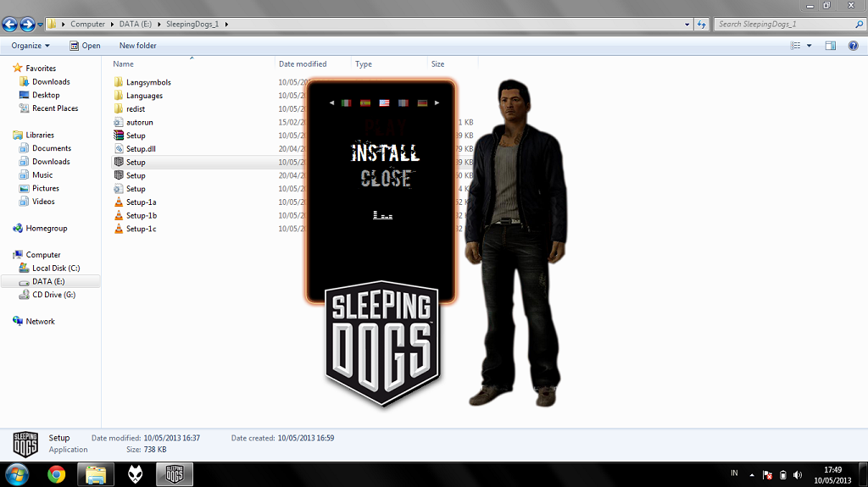Show next languages with right arrow
Image resolution: width=868 pixels, height=487 pixels.
tap(437, 103)
